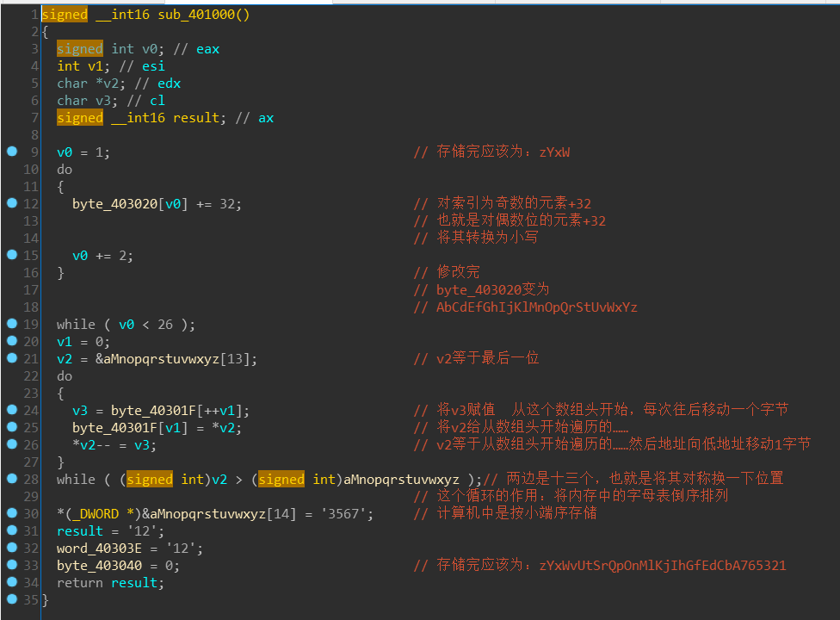The image size is (840, 620).
Task: Click comment 'AbCdEfGhIjKlMnOpQrStUvWxYz'
Action: (526, 307)
